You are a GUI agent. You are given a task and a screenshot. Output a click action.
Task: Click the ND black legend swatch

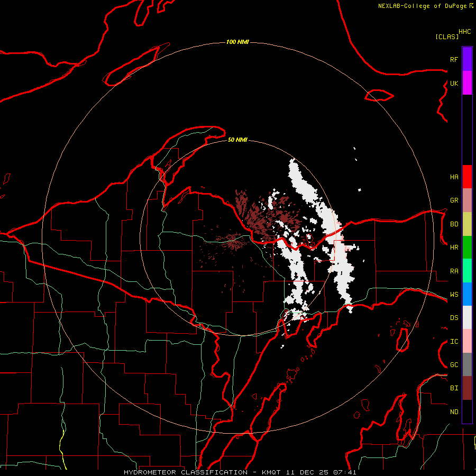(x=467, y=411)
